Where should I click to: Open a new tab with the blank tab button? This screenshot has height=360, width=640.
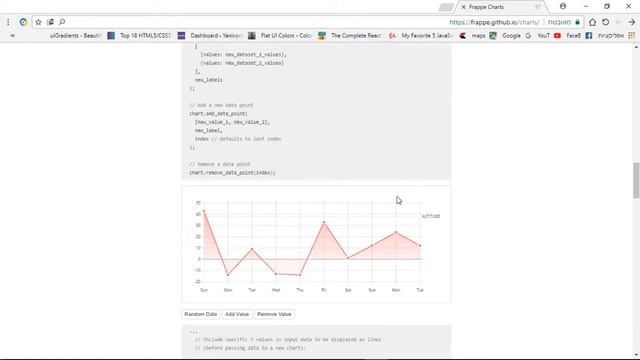[x=446, y=7]
